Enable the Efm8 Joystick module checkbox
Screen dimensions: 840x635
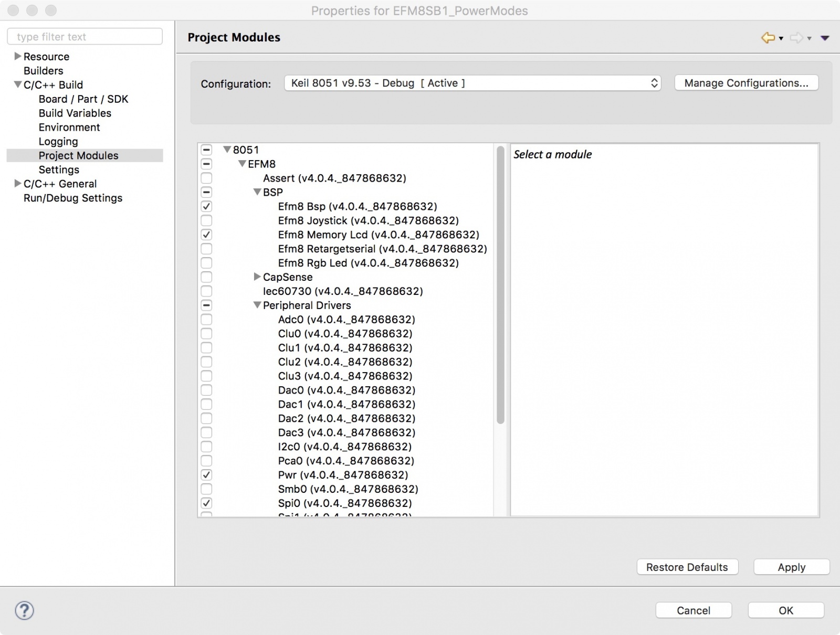click(206, 220)
